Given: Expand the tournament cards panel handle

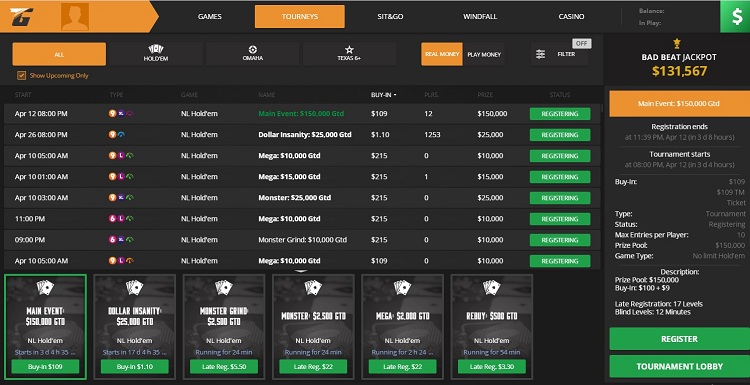Looking at the screenshot, I should click(x=300, y=271).
